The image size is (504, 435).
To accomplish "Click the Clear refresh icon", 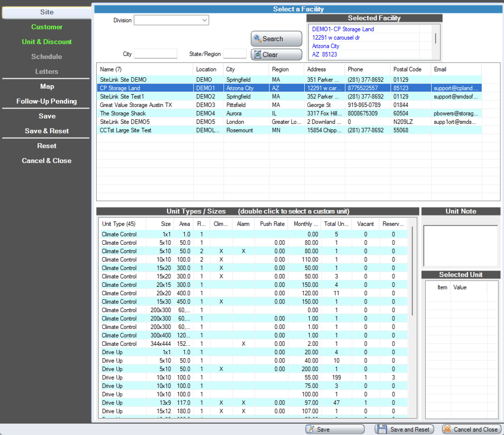I will click(x=258, y=54).
